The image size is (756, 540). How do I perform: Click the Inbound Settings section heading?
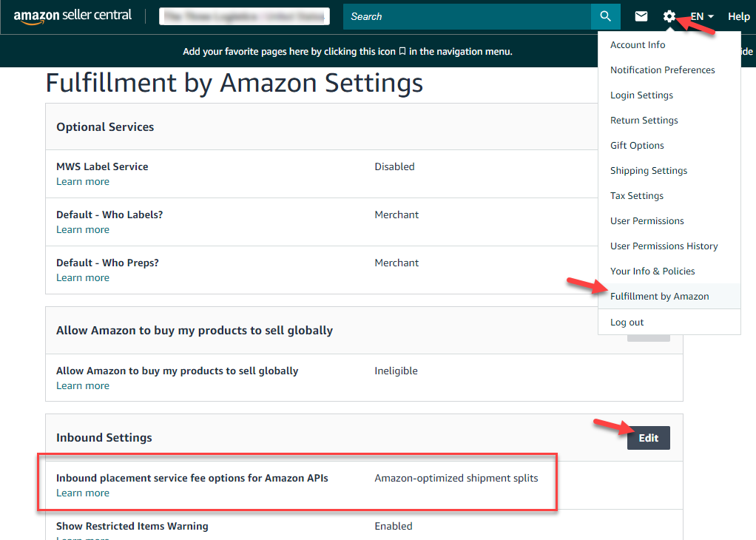coord(104,437)
